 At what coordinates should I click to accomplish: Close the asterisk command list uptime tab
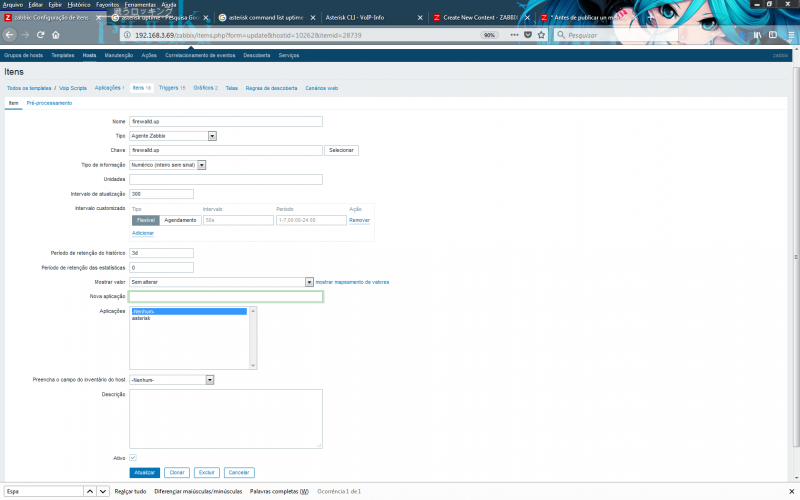pos(313,17)
